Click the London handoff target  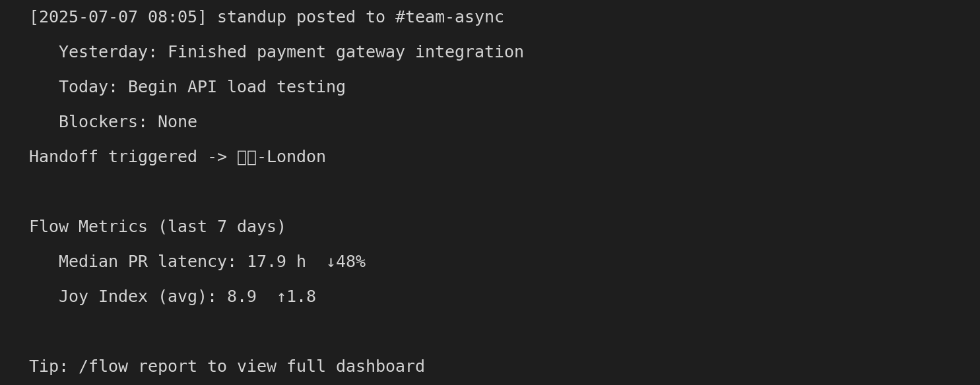(296, 158)
